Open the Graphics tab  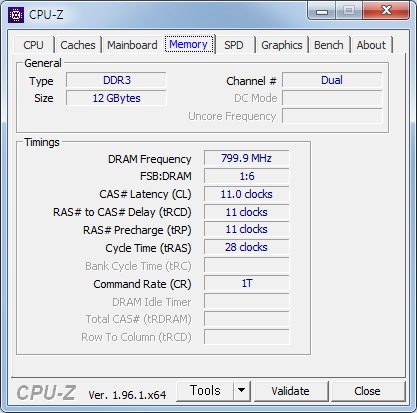click(x=282, y=45)
